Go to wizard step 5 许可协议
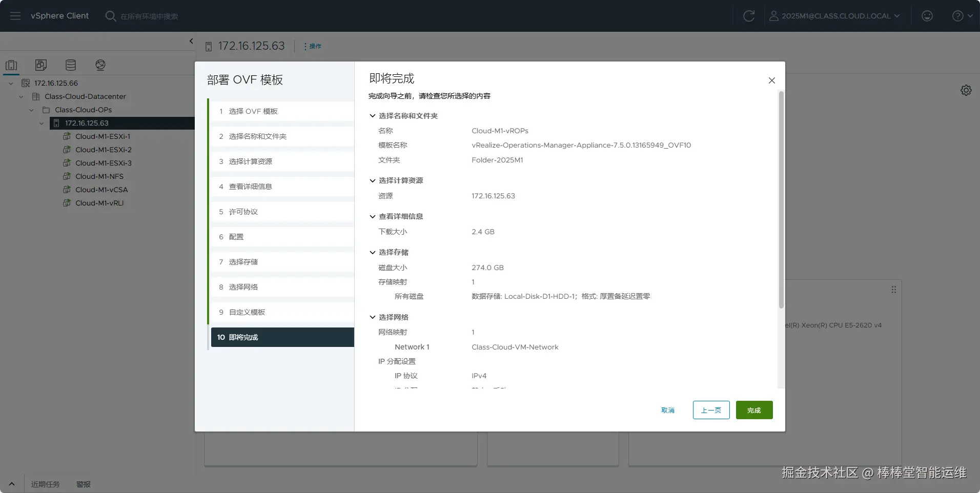Image resolution: width=980 pixels, height=493 pixels. pos(282,212)
